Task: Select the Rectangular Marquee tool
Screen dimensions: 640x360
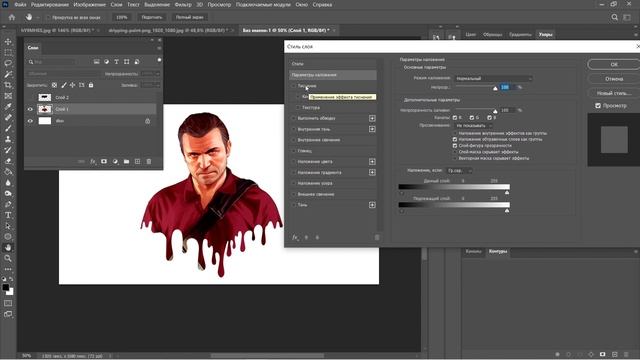Action: [8, 53]
